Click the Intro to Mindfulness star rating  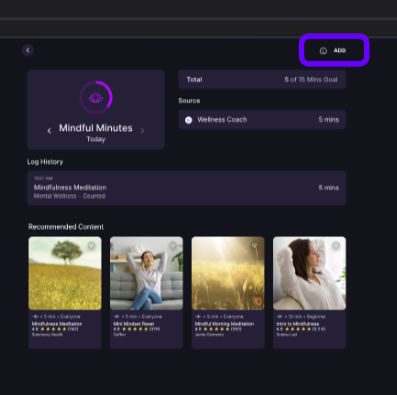(298, 329)
